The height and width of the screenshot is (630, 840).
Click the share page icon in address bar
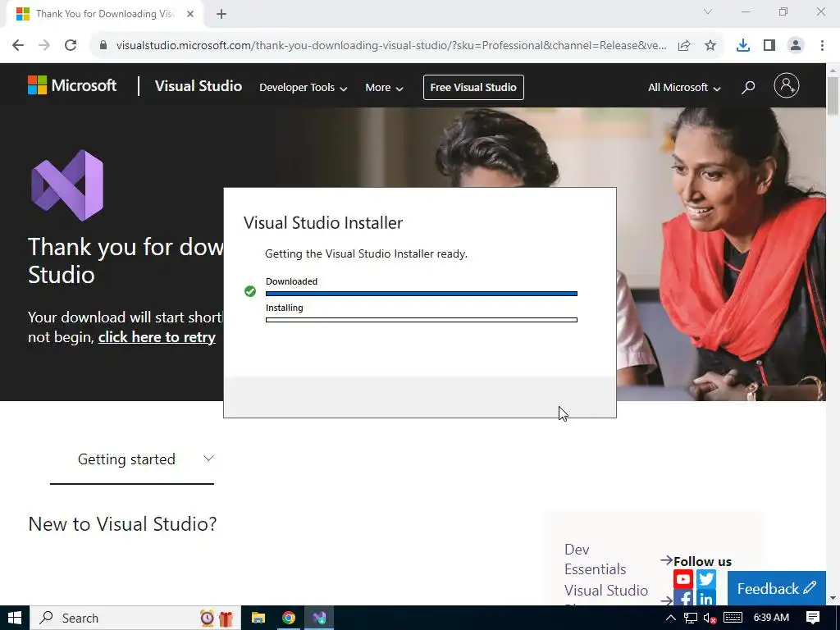click(684, 46)
